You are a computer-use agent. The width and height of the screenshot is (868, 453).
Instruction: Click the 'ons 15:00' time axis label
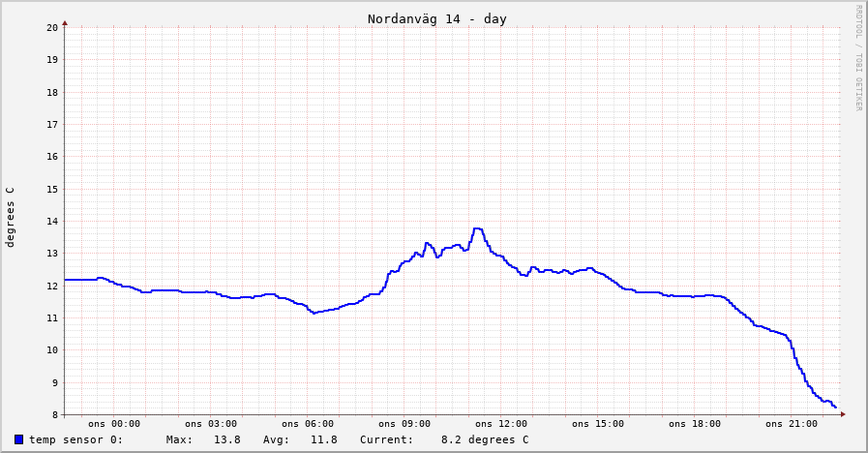598,424
